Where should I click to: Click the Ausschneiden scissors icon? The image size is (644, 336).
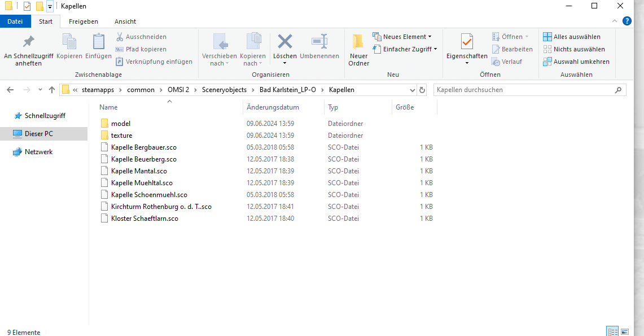pos(120,37)
